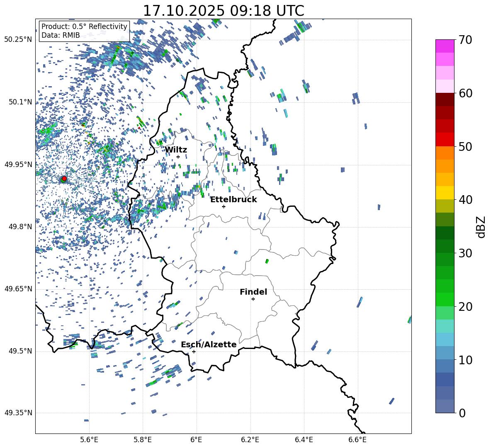Image resolution: width=491 pixels, height=448 pixels.
Task: Select the Esch/Alzette city label
Action: click(209, 345)
